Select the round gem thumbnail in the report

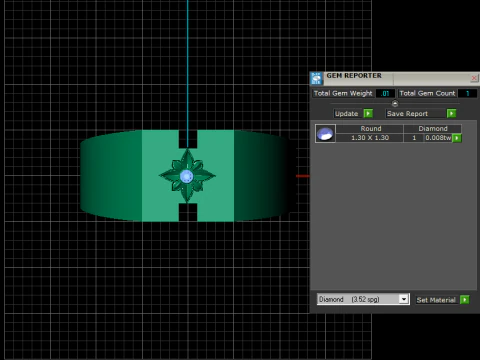click(x=325, y=134)
